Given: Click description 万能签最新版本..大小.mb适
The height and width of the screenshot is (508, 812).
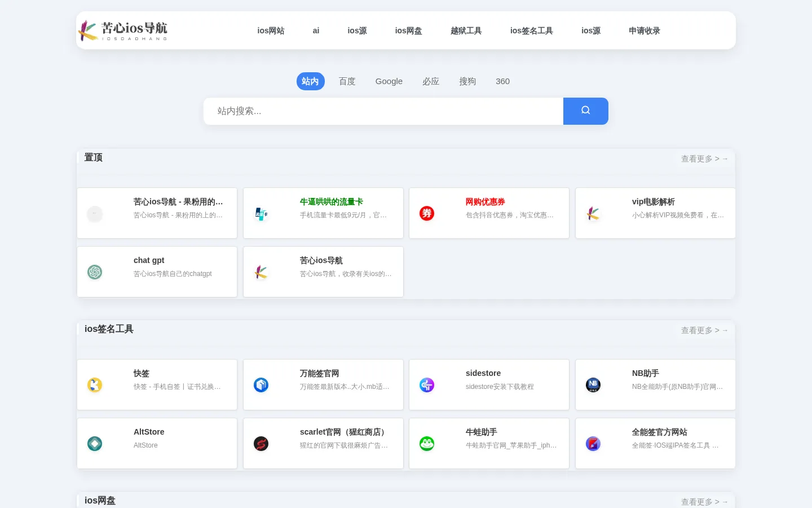Looking at the screenshot, I should pos(345,387).
